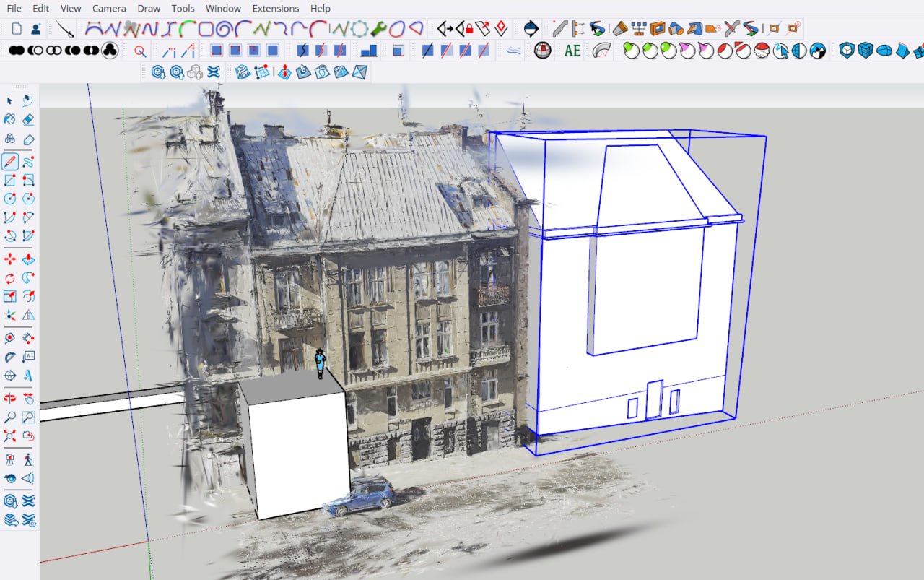
Task: Enable the shaded-with-textures globe style
Action: (816, 51)
